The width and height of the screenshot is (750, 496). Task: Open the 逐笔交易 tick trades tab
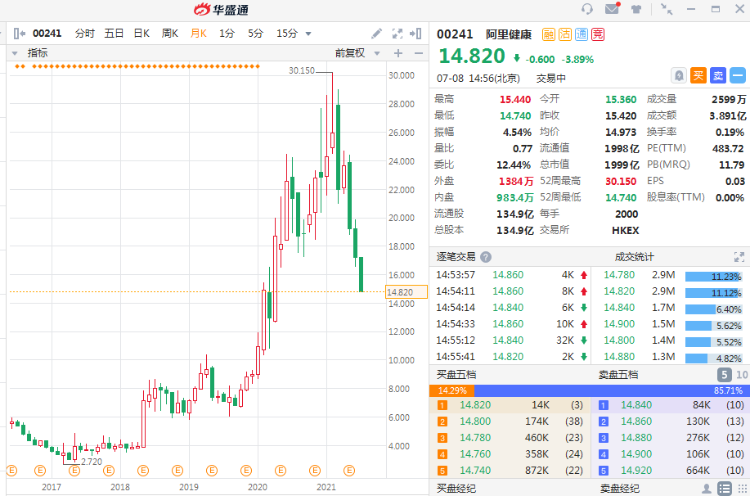456,257
